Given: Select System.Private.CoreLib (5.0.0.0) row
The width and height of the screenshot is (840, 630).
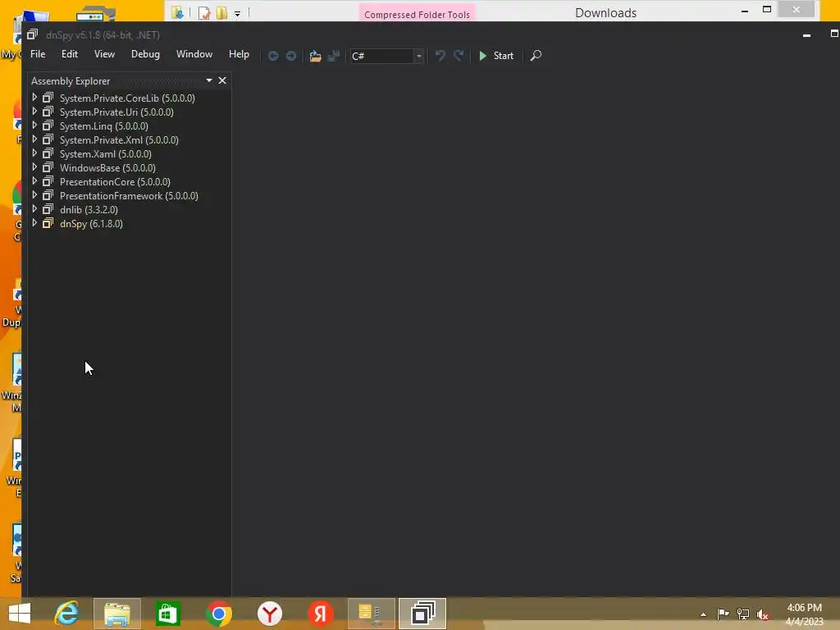Looking at the screenshot, I should (x=127, y=98).
